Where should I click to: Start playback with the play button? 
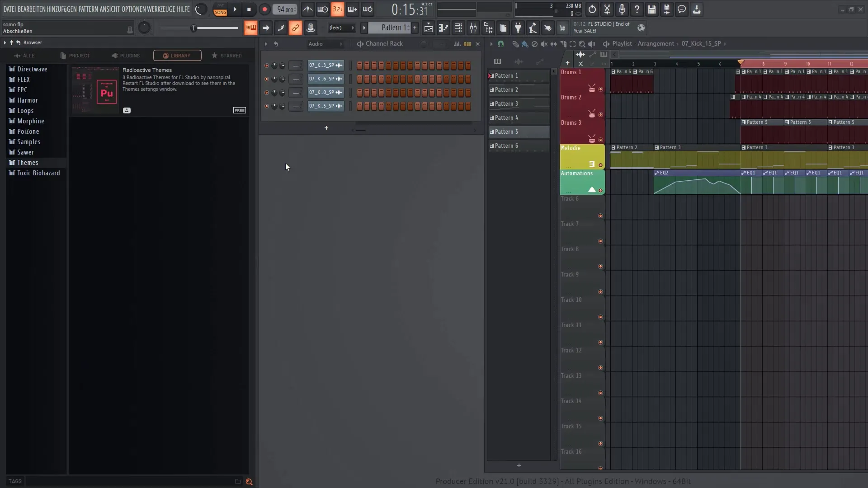tap(235, 9)
